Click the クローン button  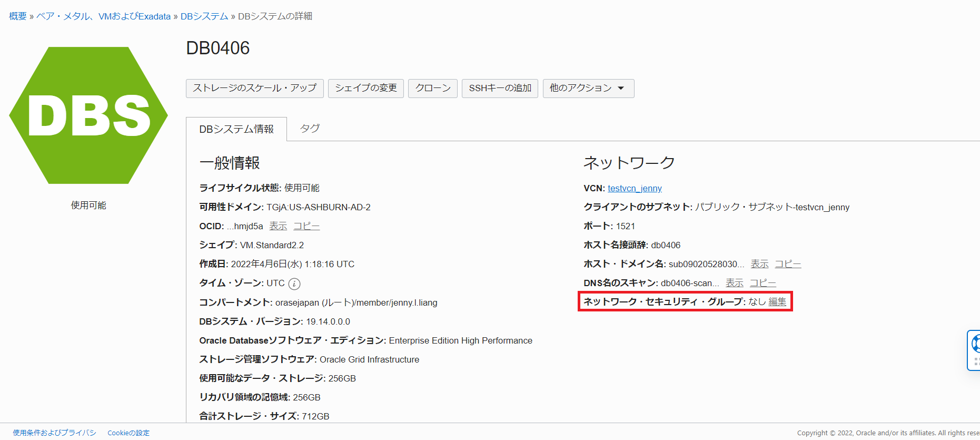pos(432,88)
